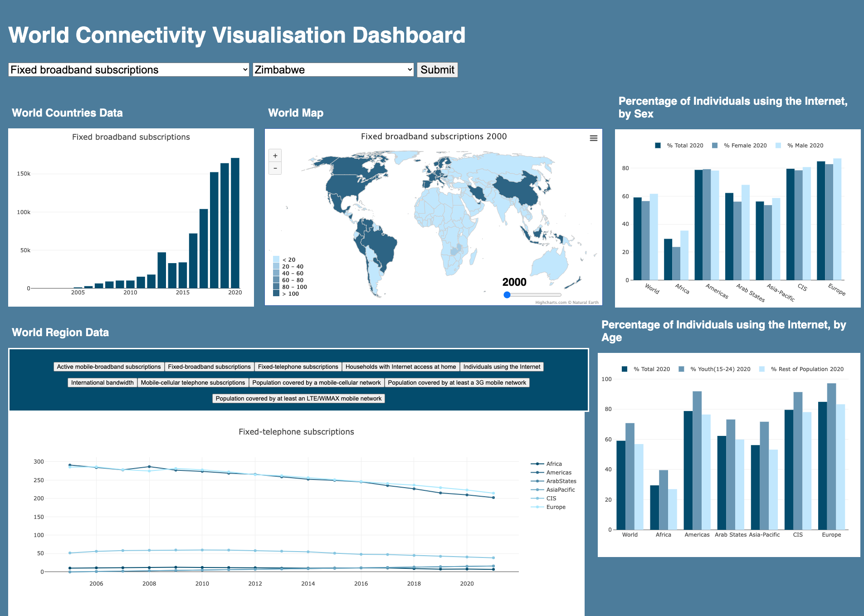Zoom out on the world map
The width and height of the screenshot is (864, 616).
coord(274,168)
